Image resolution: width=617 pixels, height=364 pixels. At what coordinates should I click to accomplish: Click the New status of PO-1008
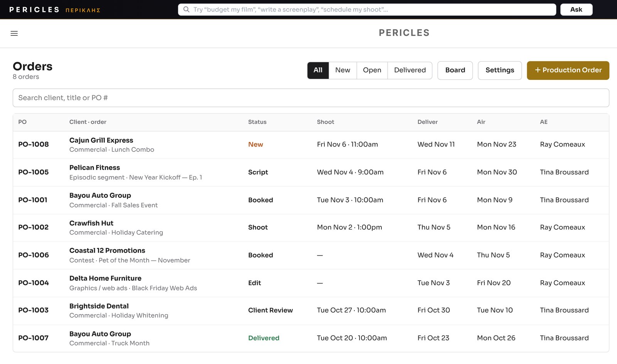256,145
